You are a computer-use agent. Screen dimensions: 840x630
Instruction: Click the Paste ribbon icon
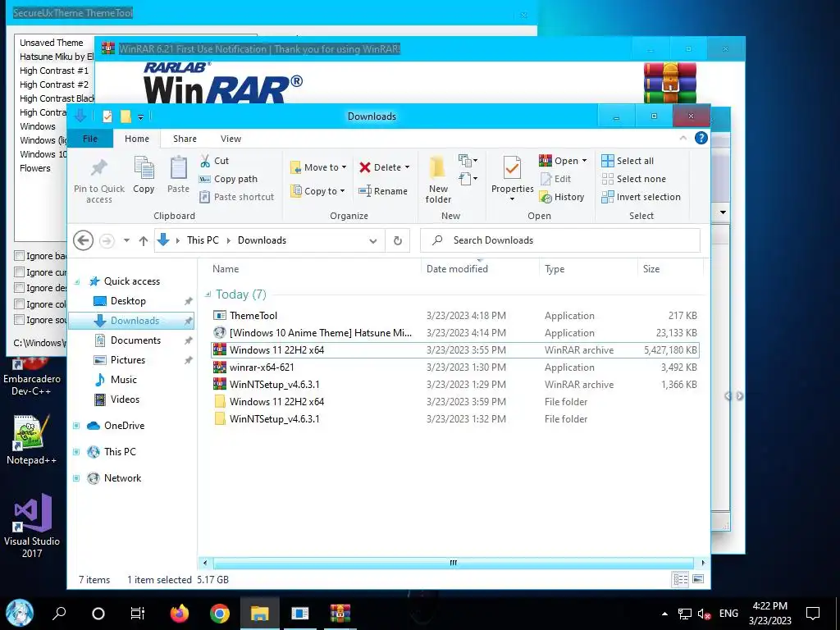tap(178, 167)
